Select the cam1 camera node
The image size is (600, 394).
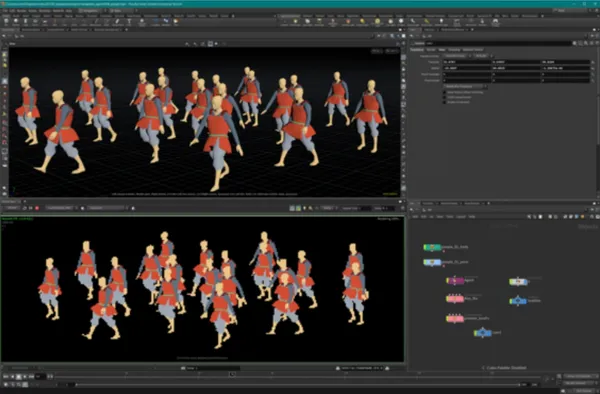pos(483,333)
